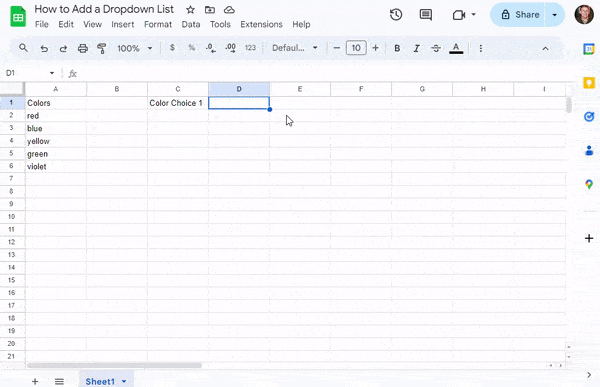This screenshot has height=387, width=600.
Task: Toggle bold formatting
Action: click(x=397, y=48)
